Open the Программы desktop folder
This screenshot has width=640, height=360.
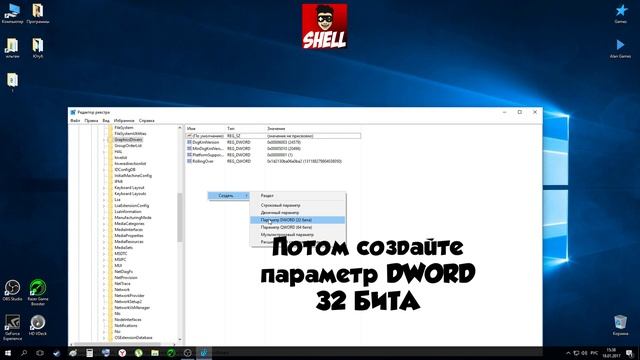[x=38, y=13]
